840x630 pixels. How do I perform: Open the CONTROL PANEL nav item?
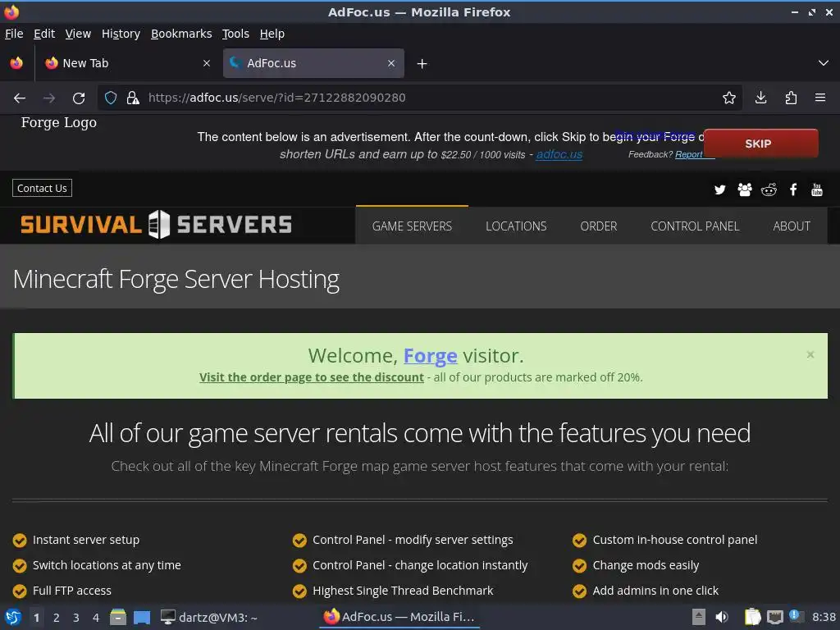click(695, 226)
